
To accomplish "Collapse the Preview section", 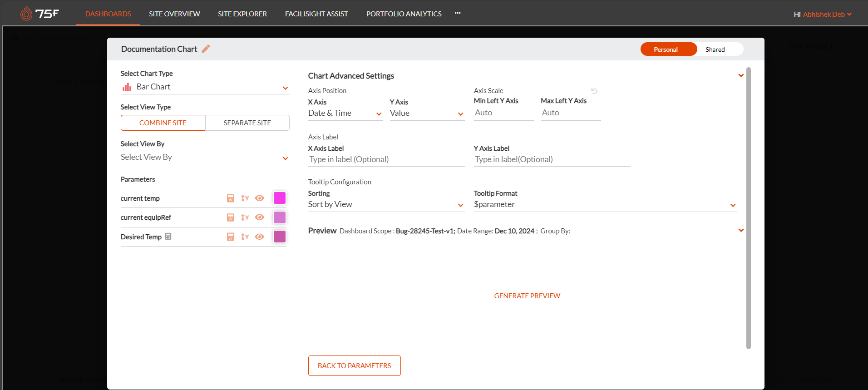I will [x=741, y=230].
